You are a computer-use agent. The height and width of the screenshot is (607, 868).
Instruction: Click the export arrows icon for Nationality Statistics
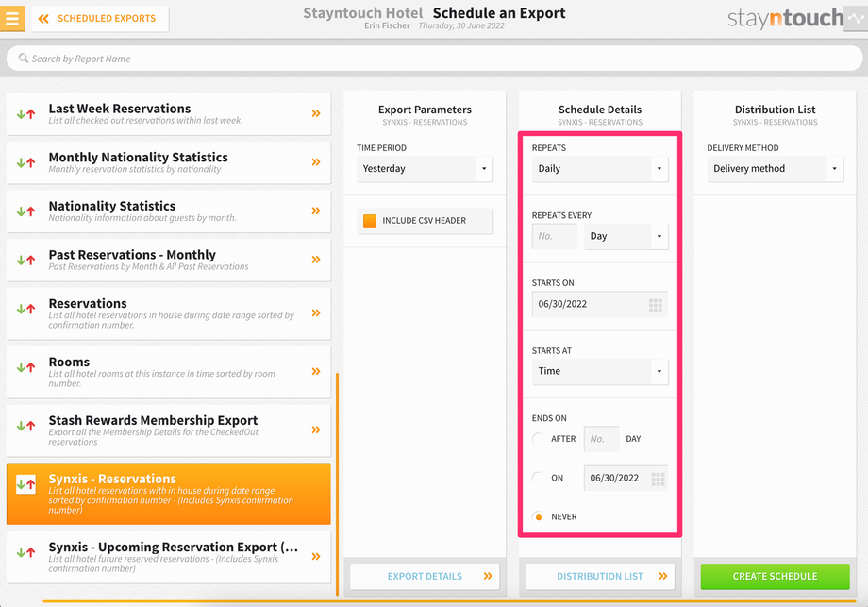pyautogui.click(x=26, y=211)
